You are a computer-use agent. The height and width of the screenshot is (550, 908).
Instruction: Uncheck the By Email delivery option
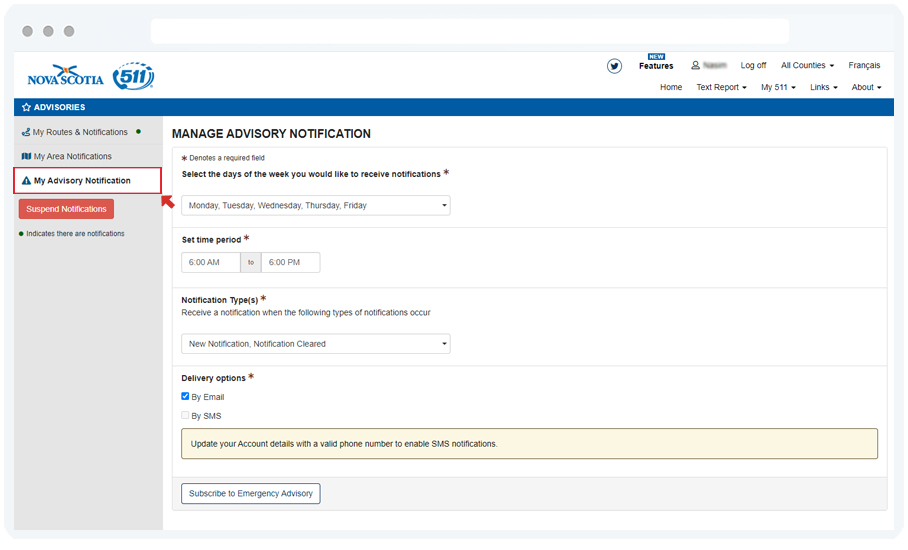point(185,397)
